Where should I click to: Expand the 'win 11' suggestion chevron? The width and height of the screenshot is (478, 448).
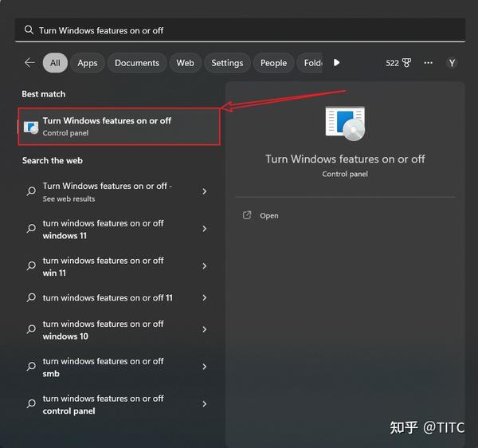point(205,266)
